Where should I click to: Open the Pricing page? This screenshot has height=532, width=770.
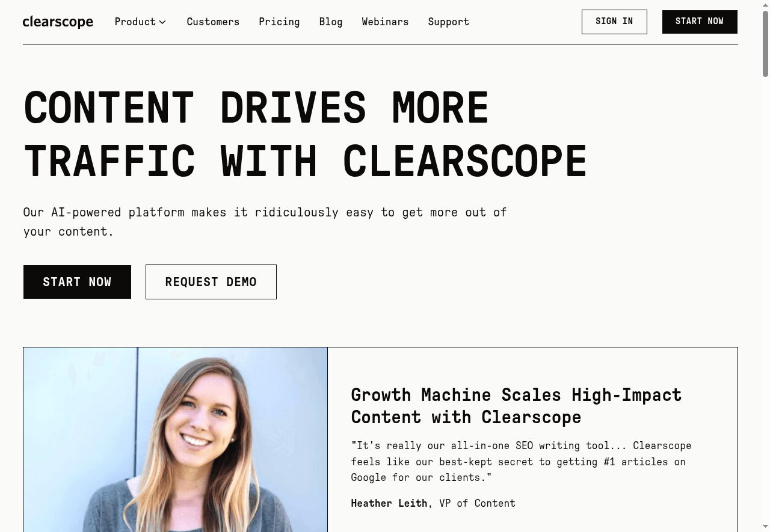click(x=279, y=22)
